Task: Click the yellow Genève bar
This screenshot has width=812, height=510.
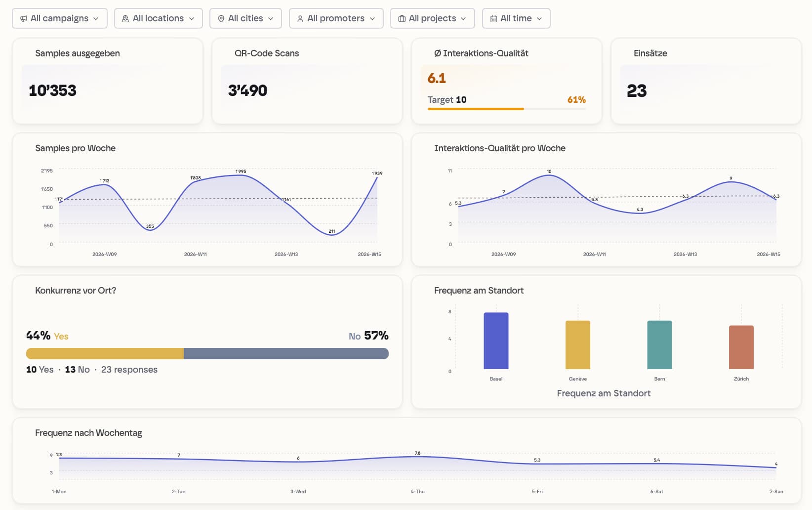Action: [578, 345]
